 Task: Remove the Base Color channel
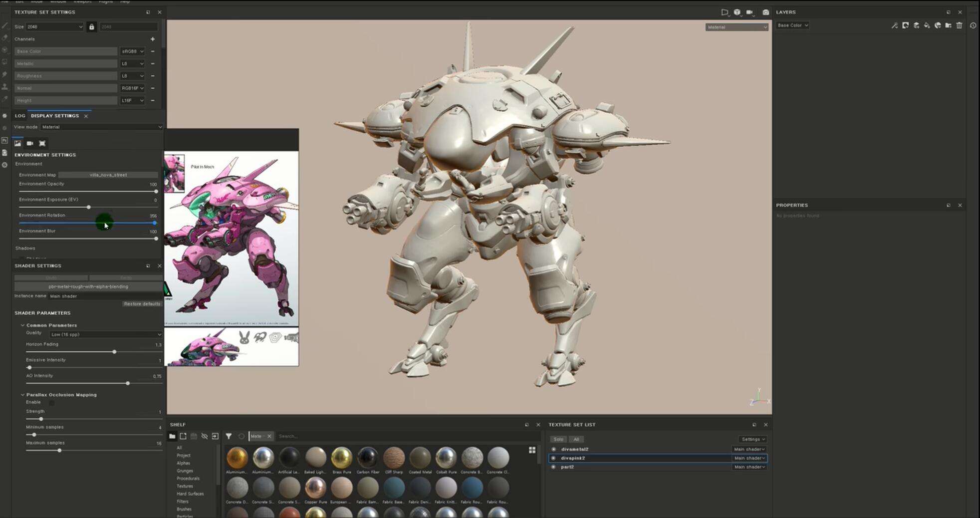pyautogui.click(x=153, y=51)
